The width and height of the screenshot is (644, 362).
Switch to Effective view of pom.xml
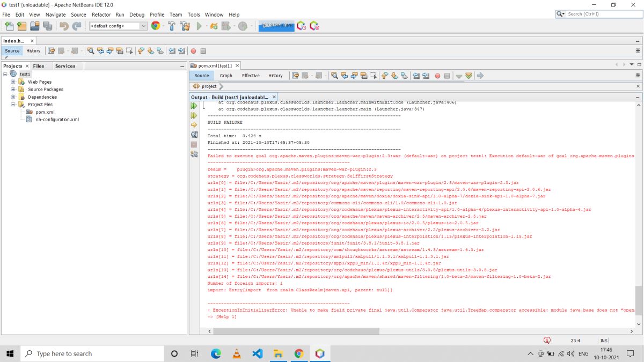(251, 76)
